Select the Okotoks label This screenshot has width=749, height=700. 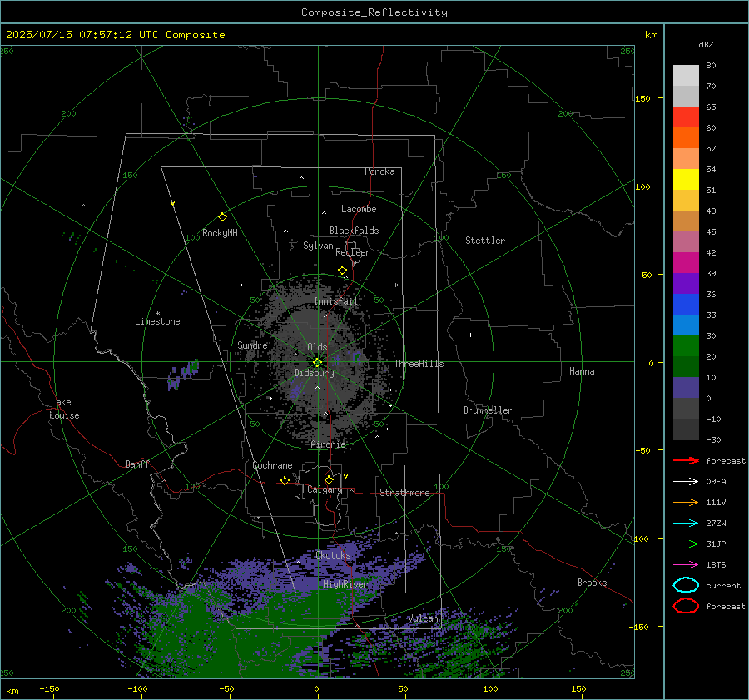click(x=333, y=555)
